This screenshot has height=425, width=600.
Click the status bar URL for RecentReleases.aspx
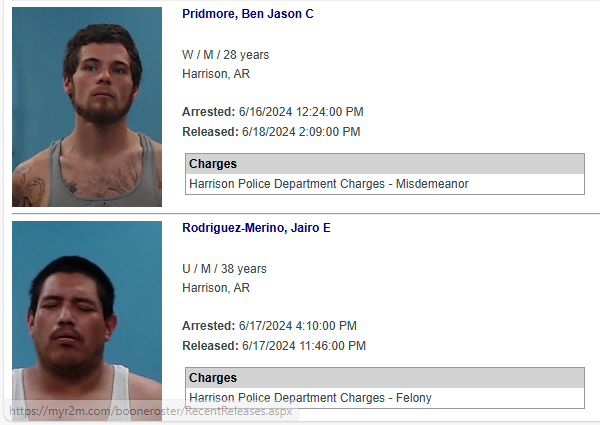[x=149, y=411]
